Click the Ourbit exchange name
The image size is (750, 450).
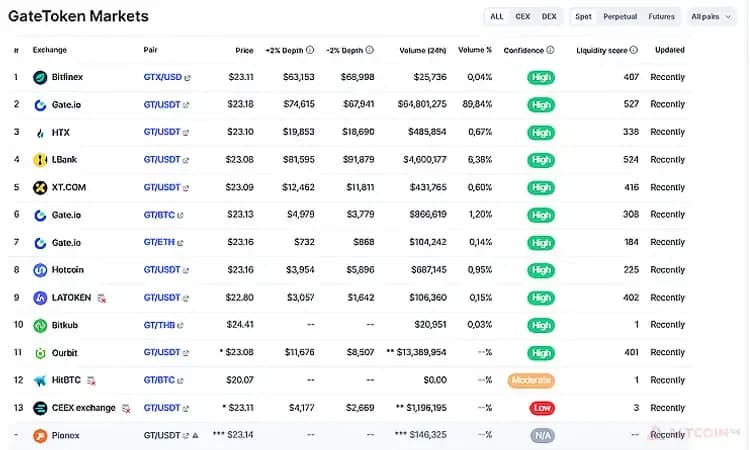(x=65, y=353)
